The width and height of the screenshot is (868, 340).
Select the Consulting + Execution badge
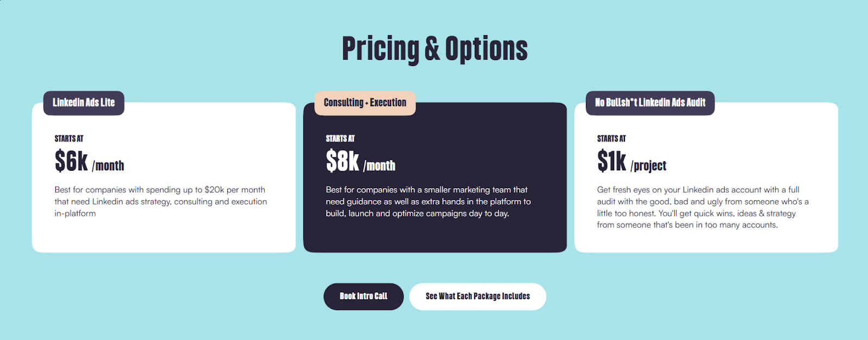tap(364, 102)
